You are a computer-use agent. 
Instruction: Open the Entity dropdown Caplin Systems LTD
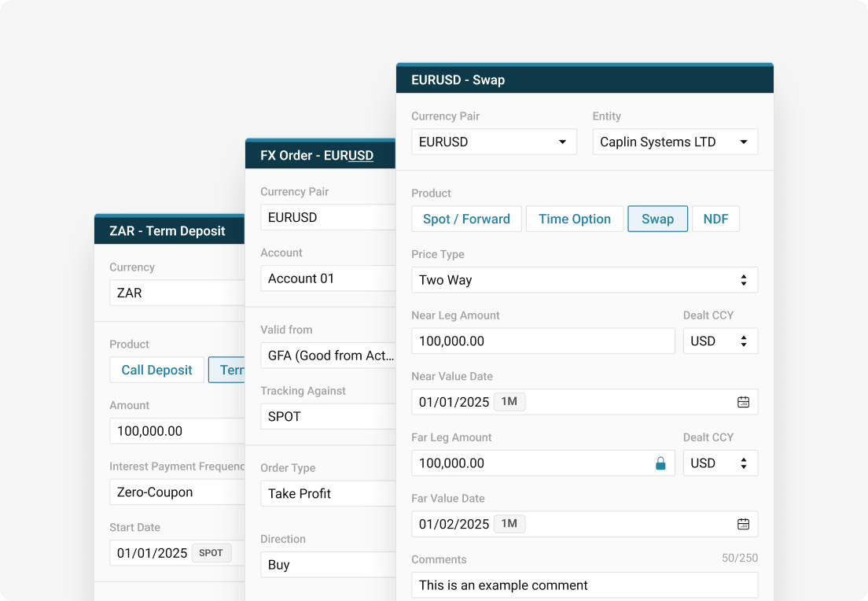pyautogui.click(x=675, y=142)
